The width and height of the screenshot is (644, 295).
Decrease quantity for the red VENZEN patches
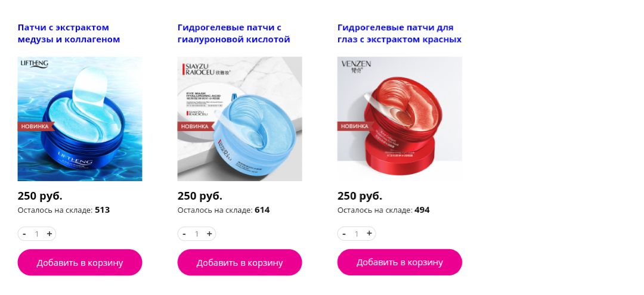pos(344,234)
